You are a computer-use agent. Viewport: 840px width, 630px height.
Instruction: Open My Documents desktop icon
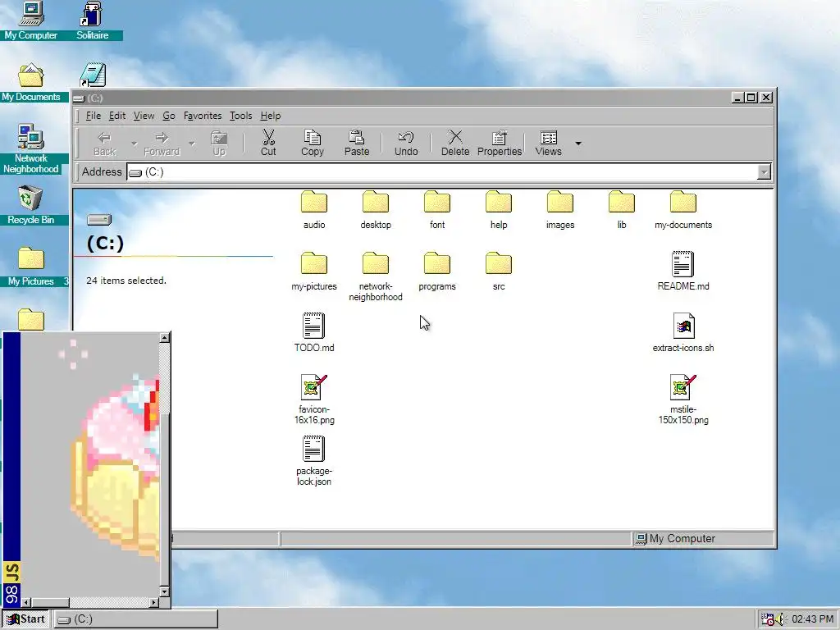click(30, 83)
